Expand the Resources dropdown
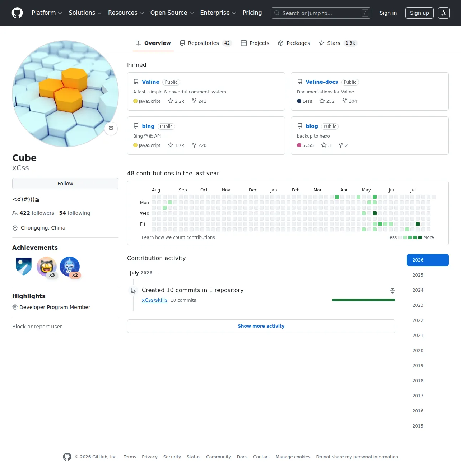The height and width of the screenshot is (476, 461). point(126,13)
